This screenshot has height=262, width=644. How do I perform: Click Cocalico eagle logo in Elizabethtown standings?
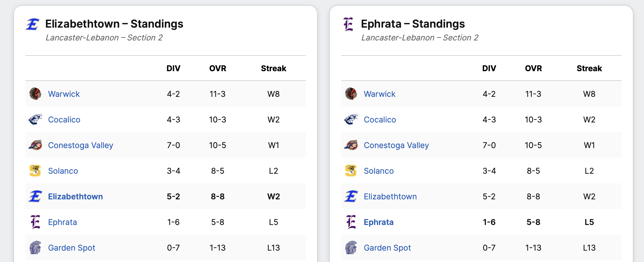(x=35, y=119)
